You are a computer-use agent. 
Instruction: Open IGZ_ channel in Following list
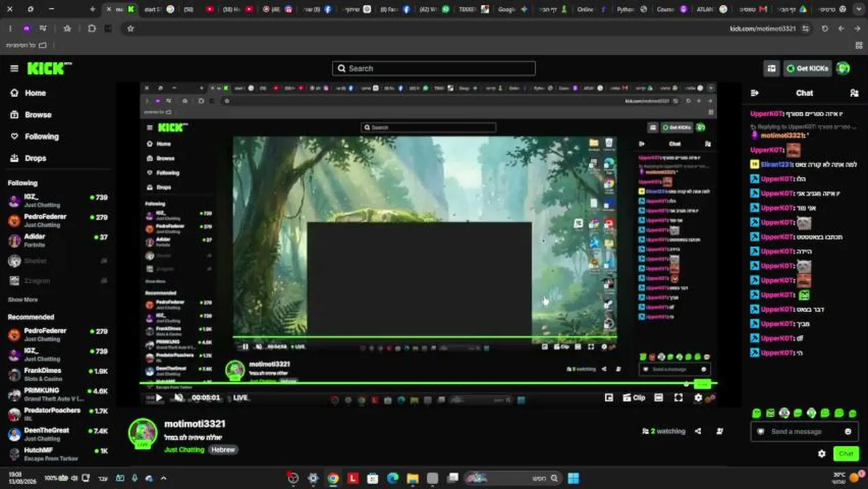(58, 200)
